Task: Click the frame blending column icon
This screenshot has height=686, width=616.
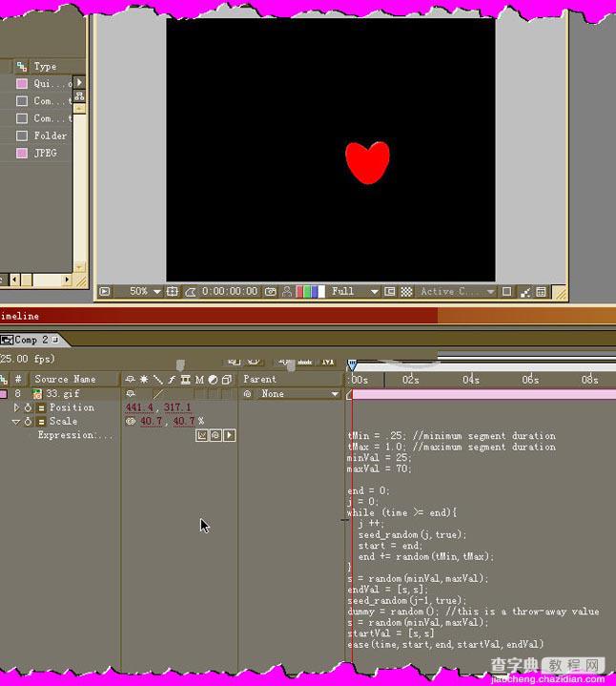Action: (186, 380)
